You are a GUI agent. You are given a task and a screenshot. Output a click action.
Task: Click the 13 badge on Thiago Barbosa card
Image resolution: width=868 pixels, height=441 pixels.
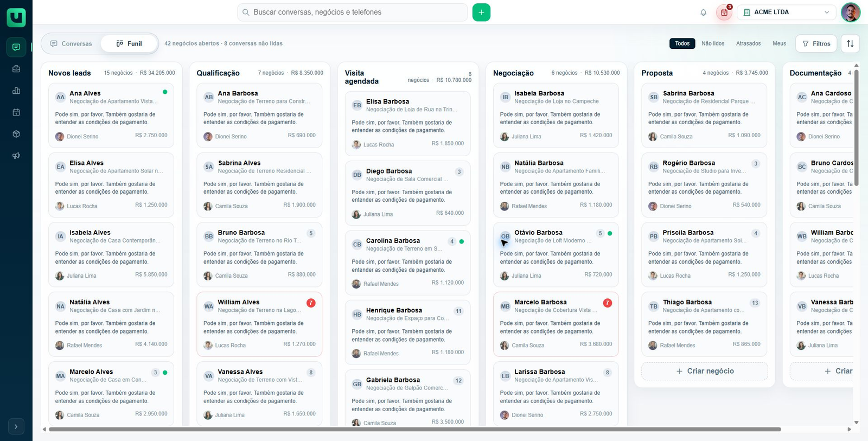click(755, 303)
